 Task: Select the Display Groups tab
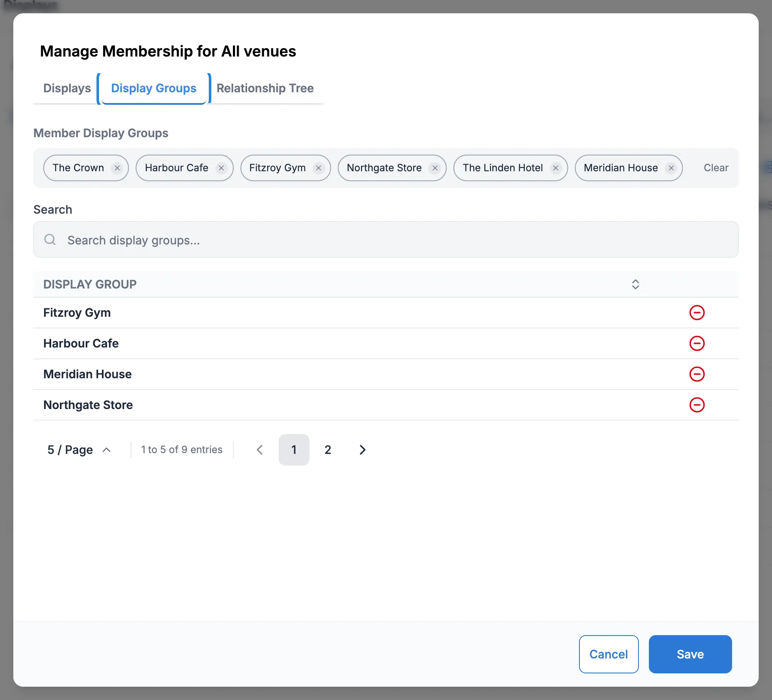coord(154,88)
